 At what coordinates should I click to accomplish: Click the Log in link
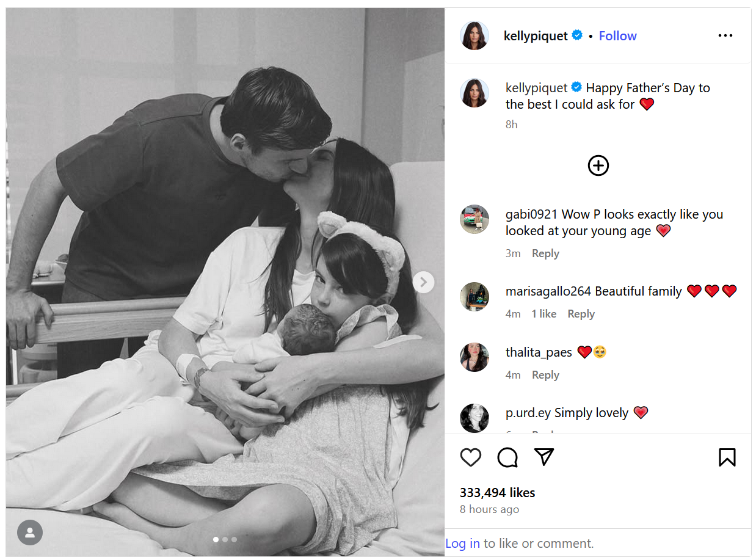(x=462, y=543)
